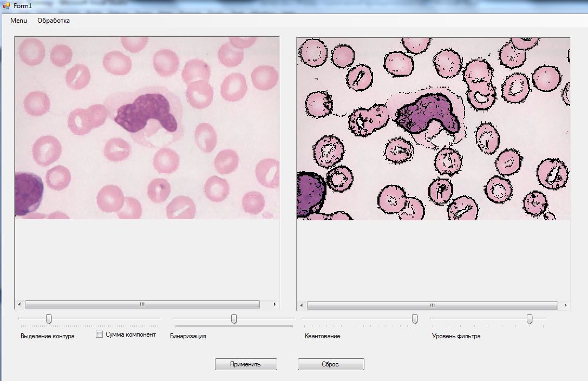Click the Уровень фильтра slider thumb

click(530, 319)
